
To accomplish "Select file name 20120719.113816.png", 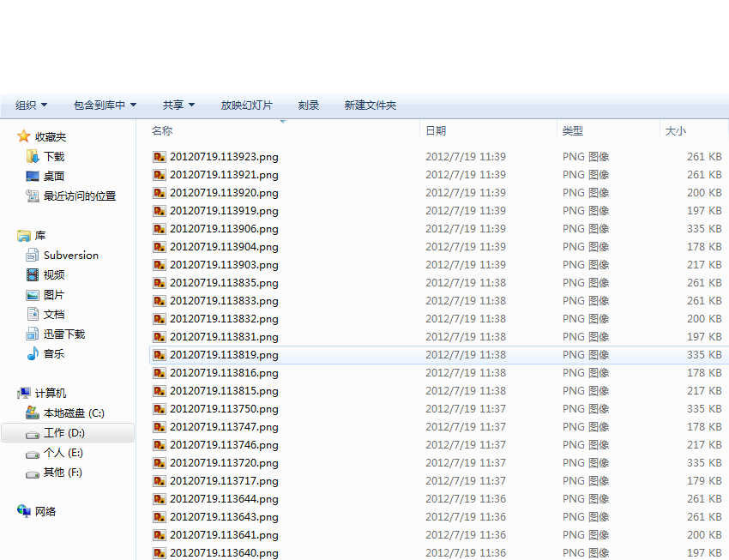I will [224, 373].
